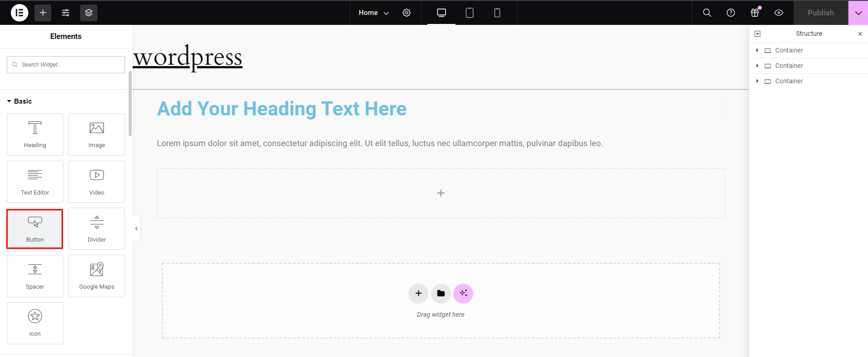The width and height of the screenshot is (868, 357).
Task: Switch to mobile responsive view
Action: tap(497, 13)
